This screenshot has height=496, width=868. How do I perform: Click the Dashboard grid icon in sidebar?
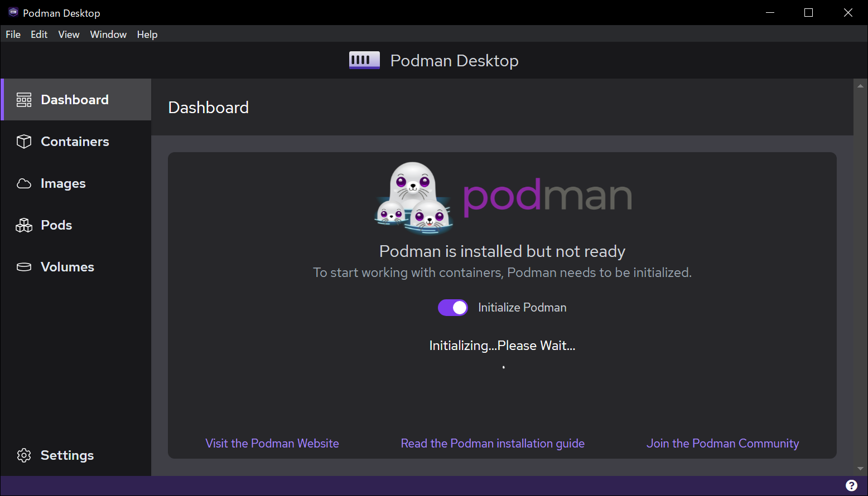(24, 100)
